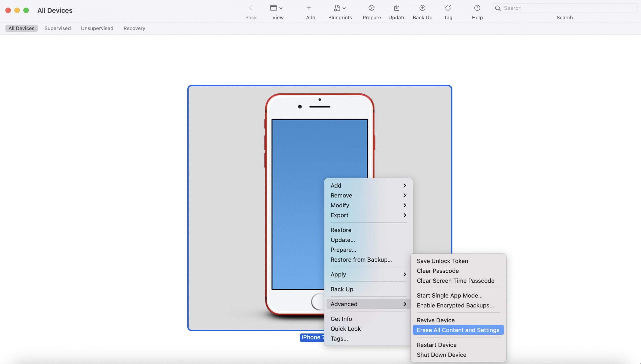This screenshot has height=364, width=641.
Task: Expand the Blueprints dropdown chevron
Action: (x=344, y=8)
